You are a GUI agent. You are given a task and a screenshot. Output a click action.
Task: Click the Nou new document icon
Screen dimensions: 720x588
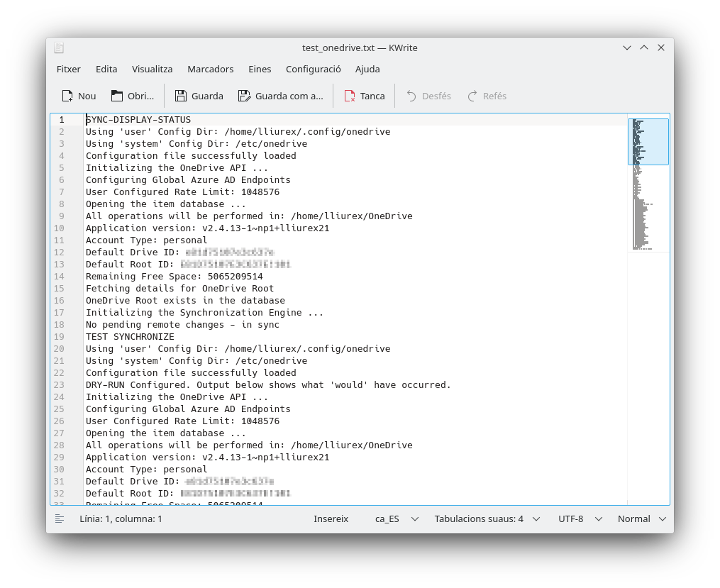[68, 96]
